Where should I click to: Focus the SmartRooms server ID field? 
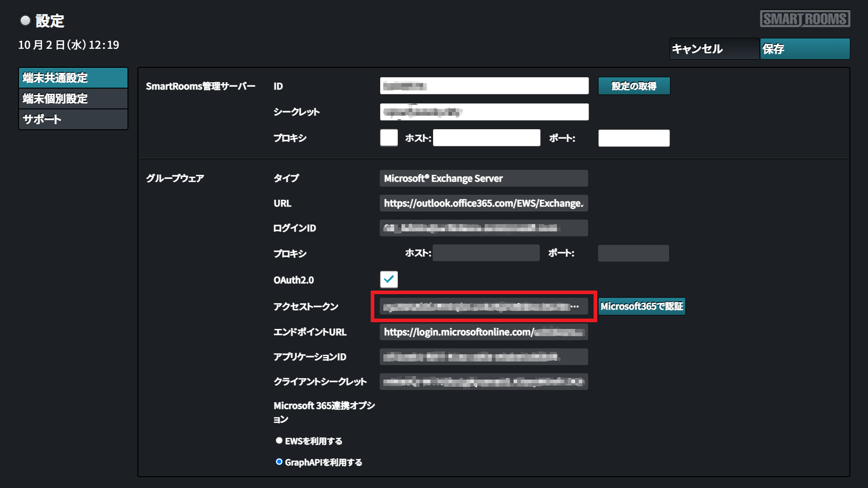coord(484,86)
